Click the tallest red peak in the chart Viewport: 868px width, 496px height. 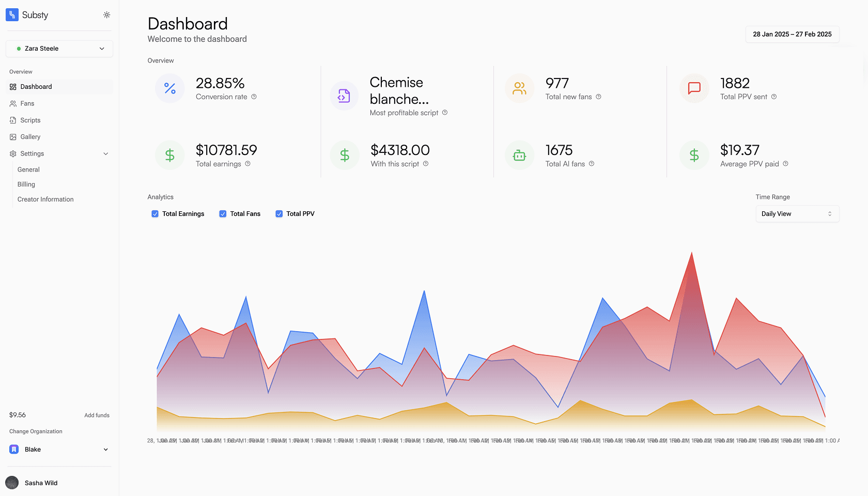692,253
